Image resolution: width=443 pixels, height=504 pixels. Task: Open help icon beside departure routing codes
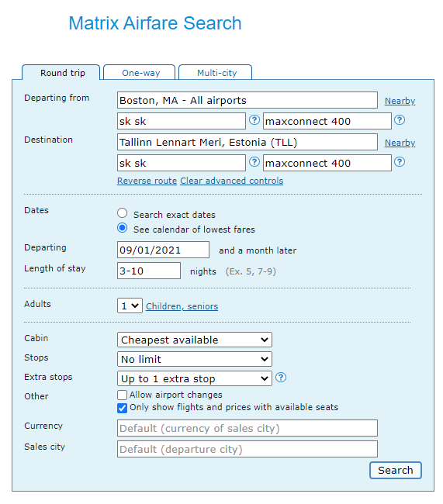click(x=254, y=120)
